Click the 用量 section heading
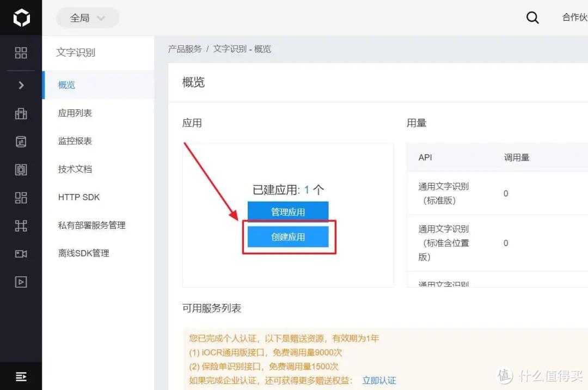588x390 pixels. point(416,123)
